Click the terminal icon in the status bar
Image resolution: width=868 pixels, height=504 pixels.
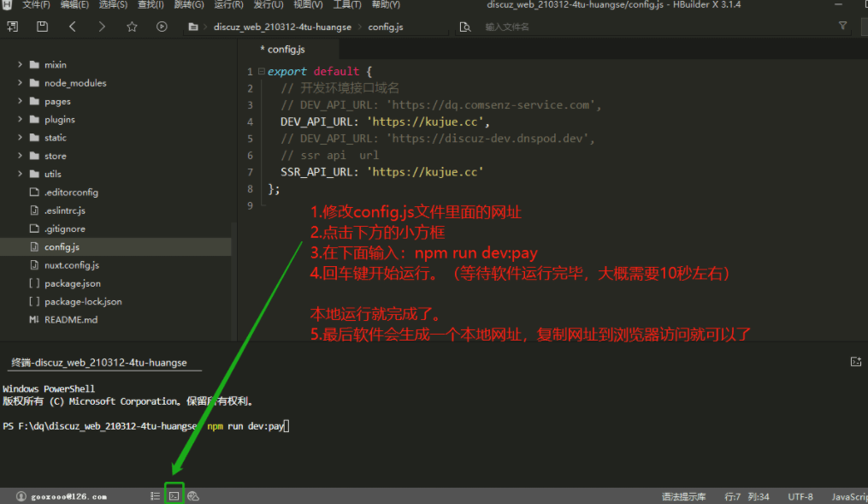174,495
